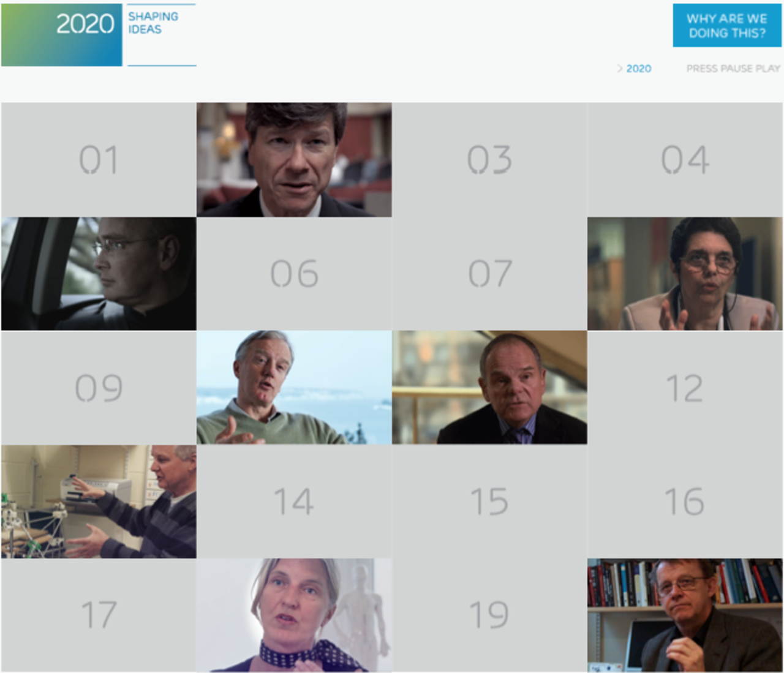Open thumbnail of woman with polka-dot scarf
Screen dimensions: 784x673
(294, 615)
